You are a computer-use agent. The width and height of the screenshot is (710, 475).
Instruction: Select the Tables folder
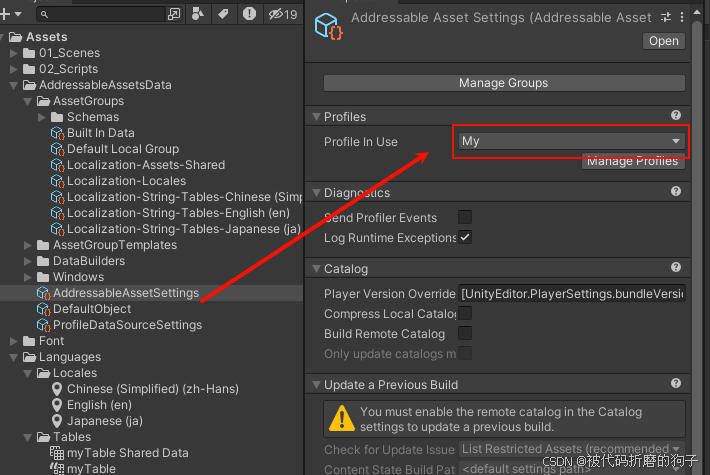coord(64,437)
